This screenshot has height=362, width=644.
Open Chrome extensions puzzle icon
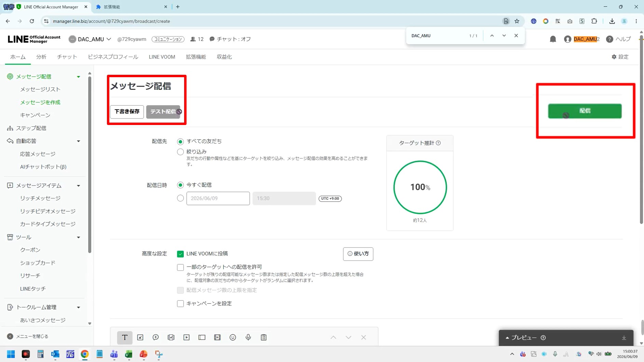[x=594, y=21]
